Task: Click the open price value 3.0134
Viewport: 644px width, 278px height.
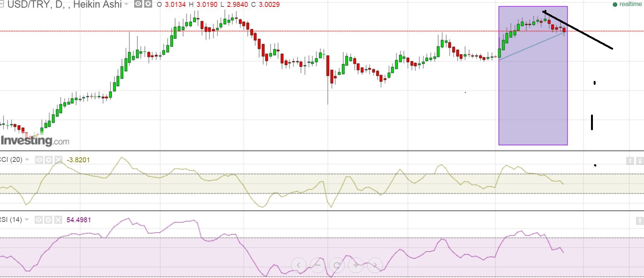Action: (175, 5)
